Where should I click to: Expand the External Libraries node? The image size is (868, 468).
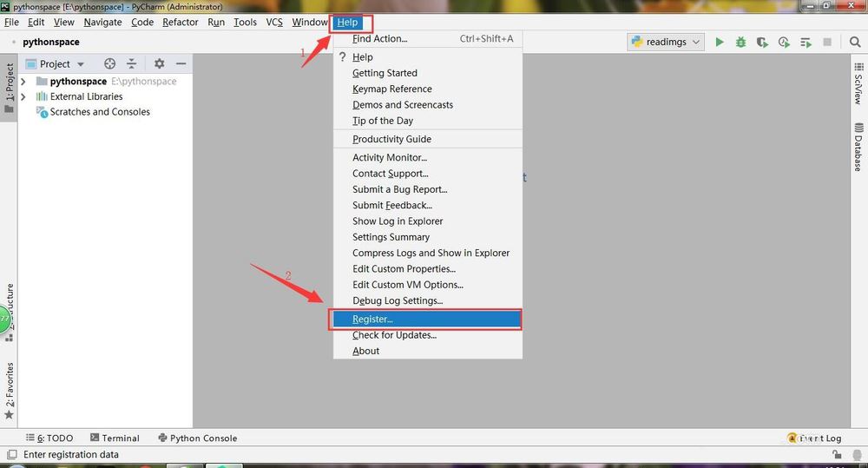click(x=23, y=96)
